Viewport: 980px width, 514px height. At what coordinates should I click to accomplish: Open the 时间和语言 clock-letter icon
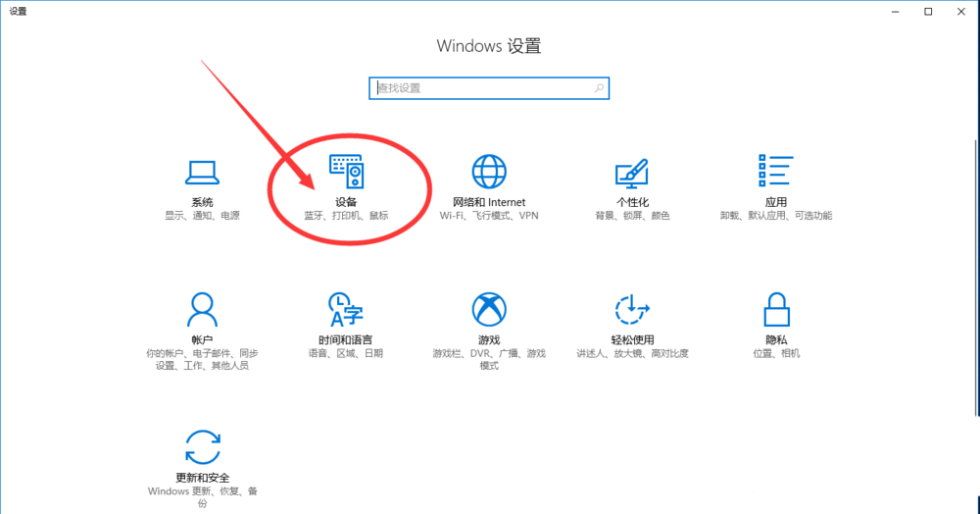[346, 310]
